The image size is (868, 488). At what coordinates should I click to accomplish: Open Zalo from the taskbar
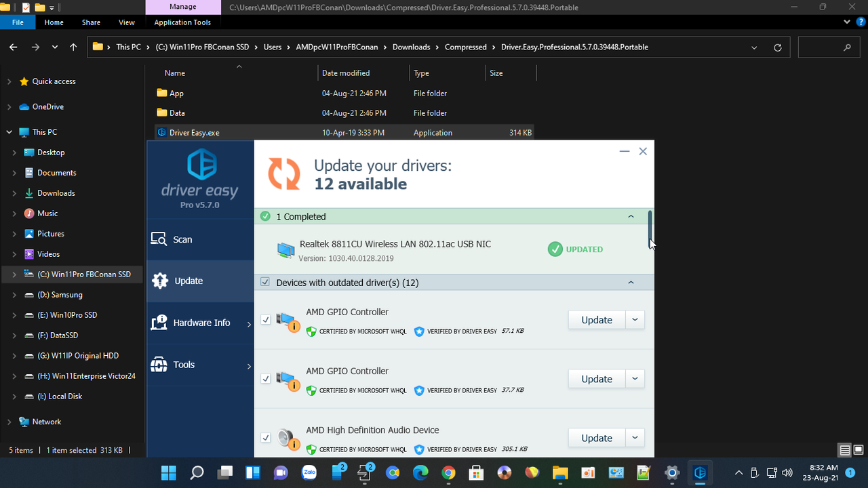pyautogui.click(x=309, y=472)
